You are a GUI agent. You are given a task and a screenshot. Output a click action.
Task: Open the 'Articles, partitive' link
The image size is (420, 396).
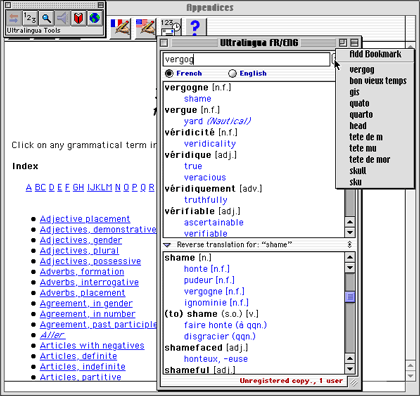[x=80, y=377]
